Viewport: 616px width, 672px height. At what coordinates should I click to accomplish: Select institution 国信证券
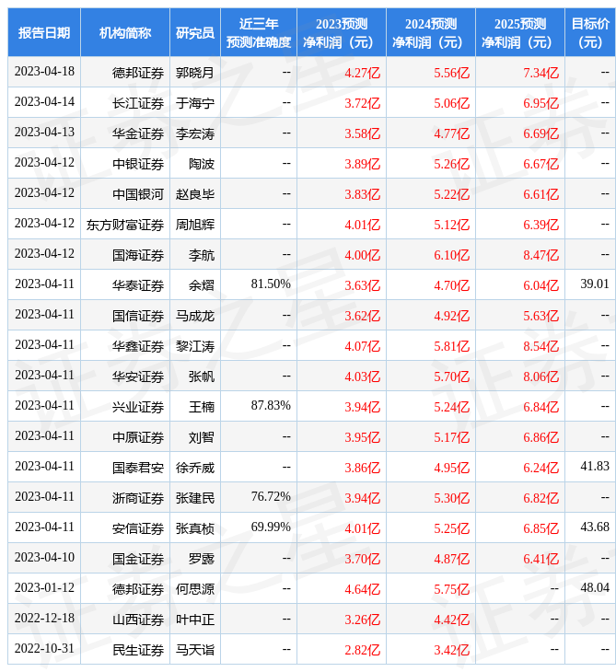click(x=138, y=316)
